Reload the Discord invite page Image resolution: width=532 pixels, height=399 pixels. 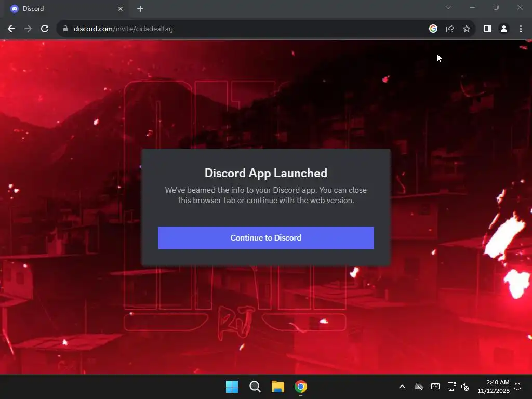pos(45,29)
